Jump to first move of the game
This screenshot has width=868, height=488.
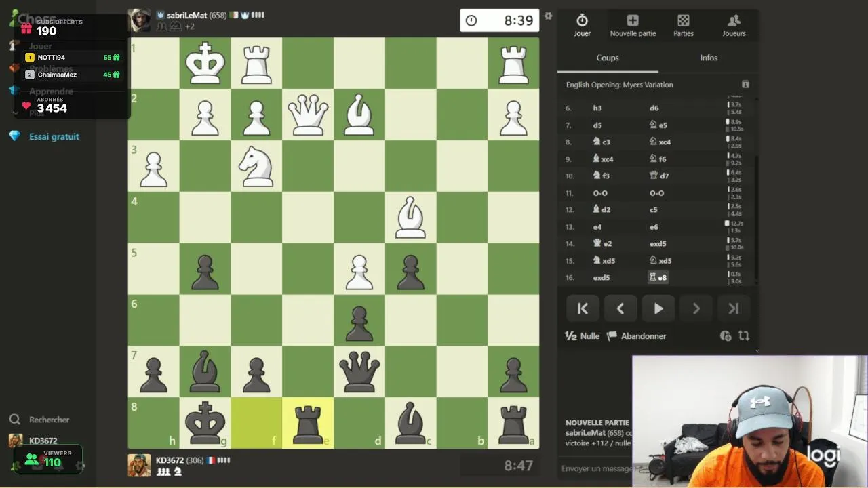click(x=583, y=308)
